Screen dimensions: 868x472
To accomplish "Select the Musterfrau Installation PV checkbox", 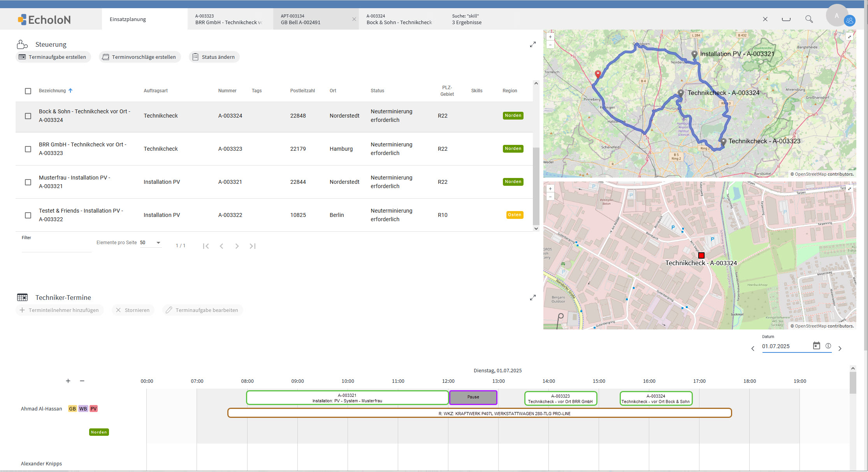I will tap(28, 182).
